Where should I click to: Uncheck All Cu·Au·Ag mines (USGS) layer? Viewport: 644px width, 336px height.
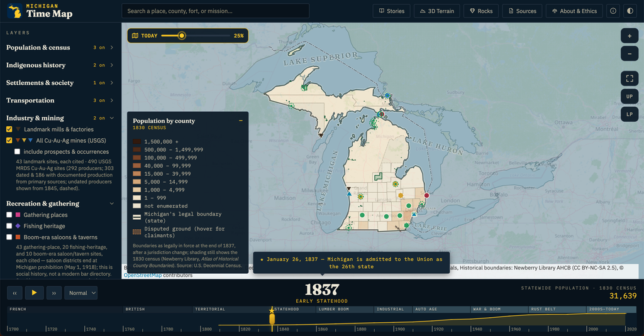coord(9,140)
